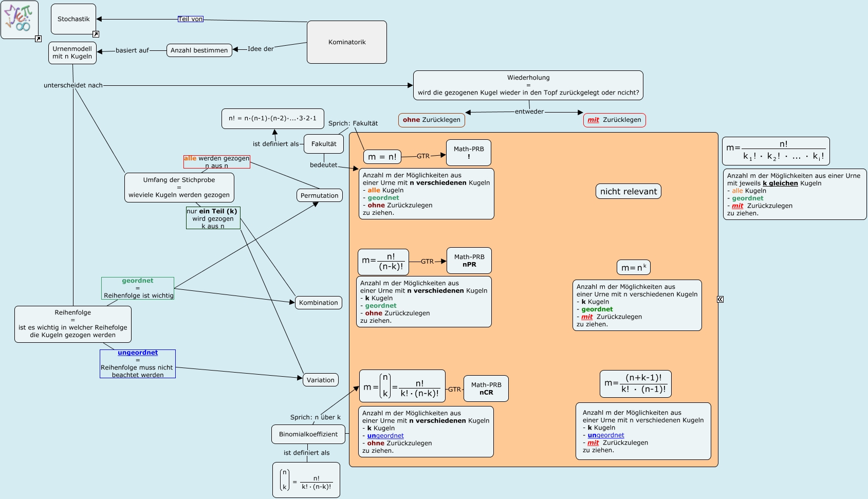The height and width of the screenshot is (499, 868).
Task: Open the link arrow icon below the logo
Action: point(38,39)
